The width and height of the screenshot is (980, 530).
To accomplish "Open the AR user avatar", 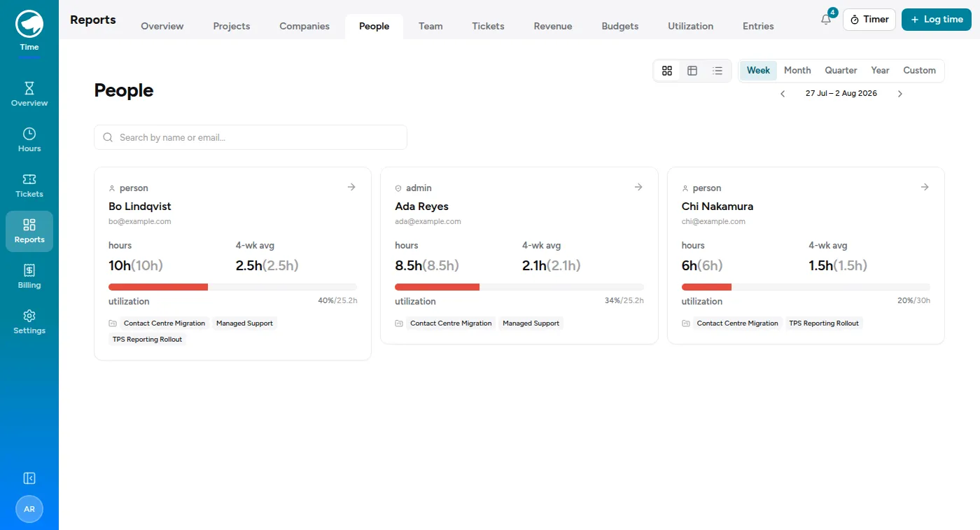I will pos(29,509).
